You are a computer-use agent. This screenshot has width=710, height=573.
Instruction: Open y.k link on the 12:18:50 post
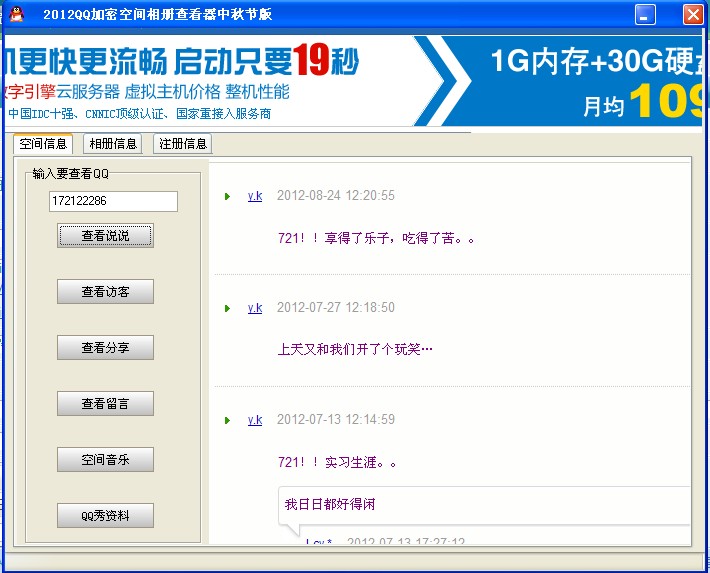255,308
